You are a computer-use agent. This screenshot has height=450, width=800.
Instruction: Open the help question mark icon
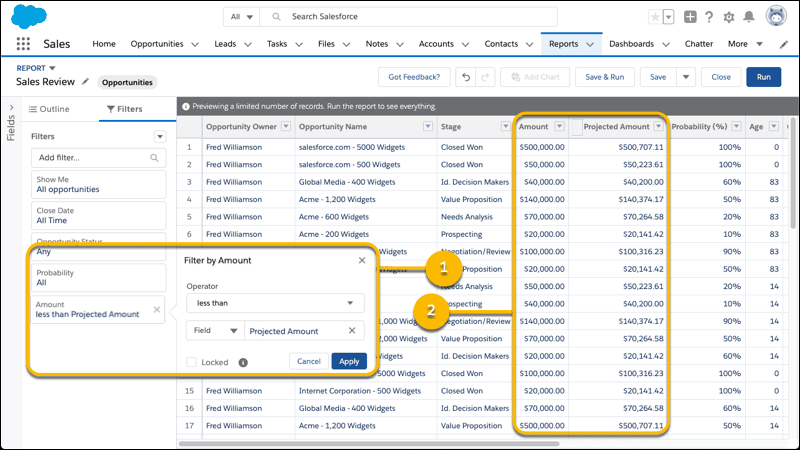709,17
